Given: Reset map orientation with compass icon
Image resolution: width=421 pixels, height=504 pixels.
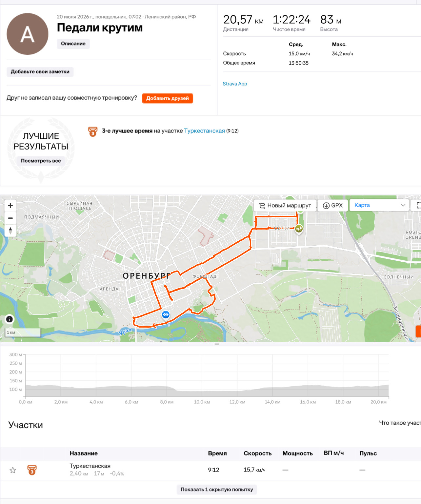Looking at the screenshot, I should (x=10, y=230).
